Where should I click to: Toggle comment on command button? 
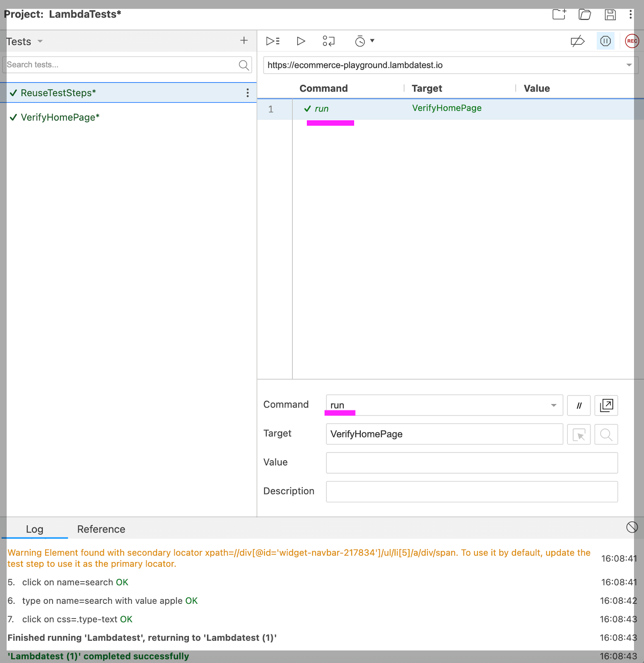(579, 405)
